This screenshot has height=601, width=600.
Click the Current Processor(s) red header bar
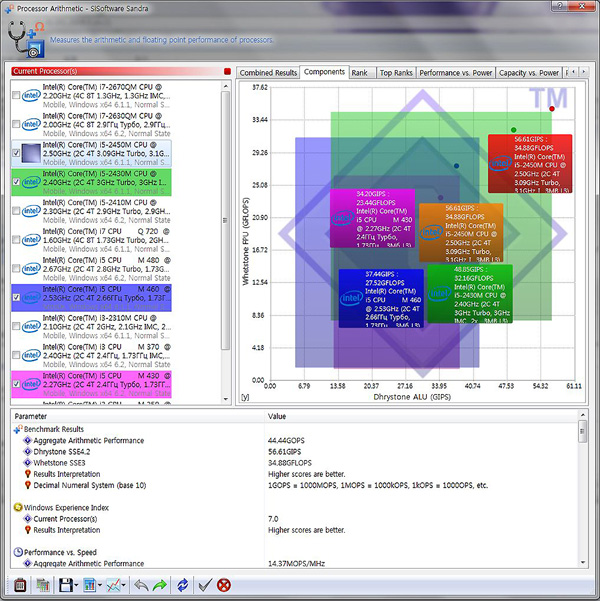pos(117,71)
